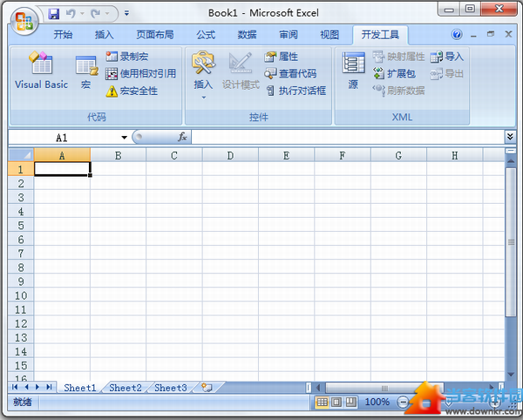Click the Select All corner button

click(21, 155)
